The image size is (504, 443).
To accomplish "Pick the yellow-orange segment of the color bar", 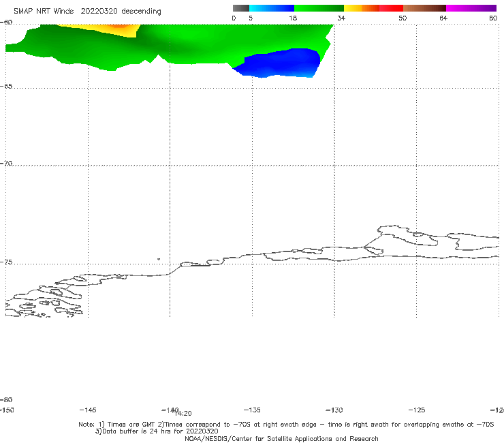I will coord(362,8).
